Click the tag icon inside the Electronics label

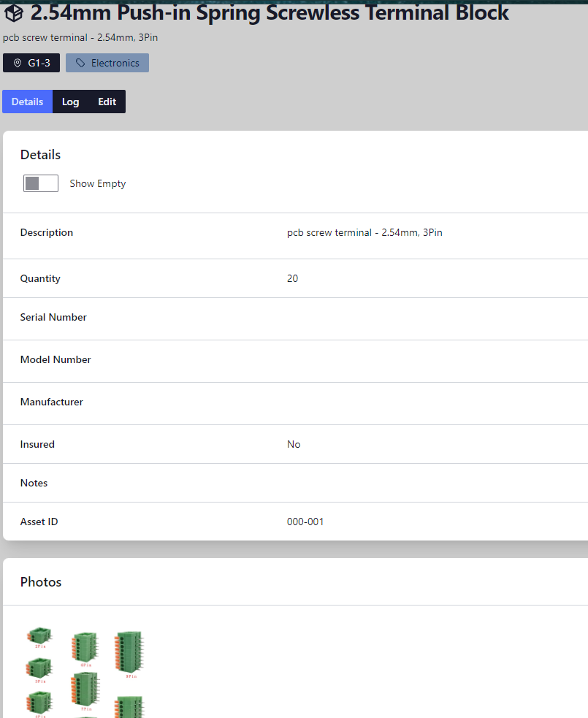80,63
